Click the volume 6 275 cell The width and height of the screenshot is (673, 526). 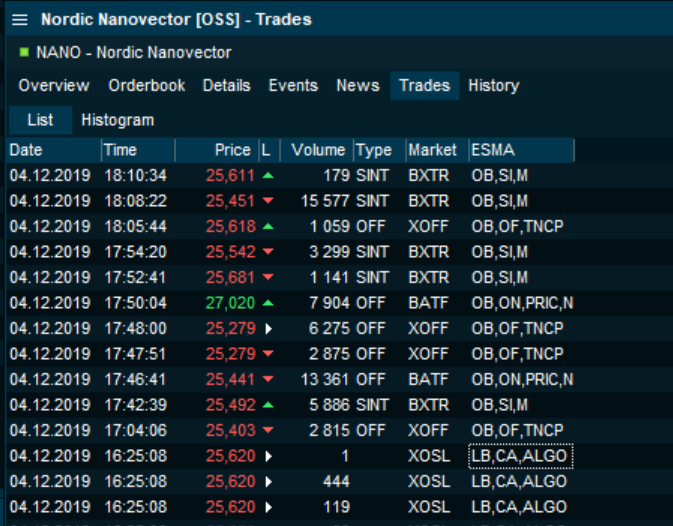click(x=330, y=329)
